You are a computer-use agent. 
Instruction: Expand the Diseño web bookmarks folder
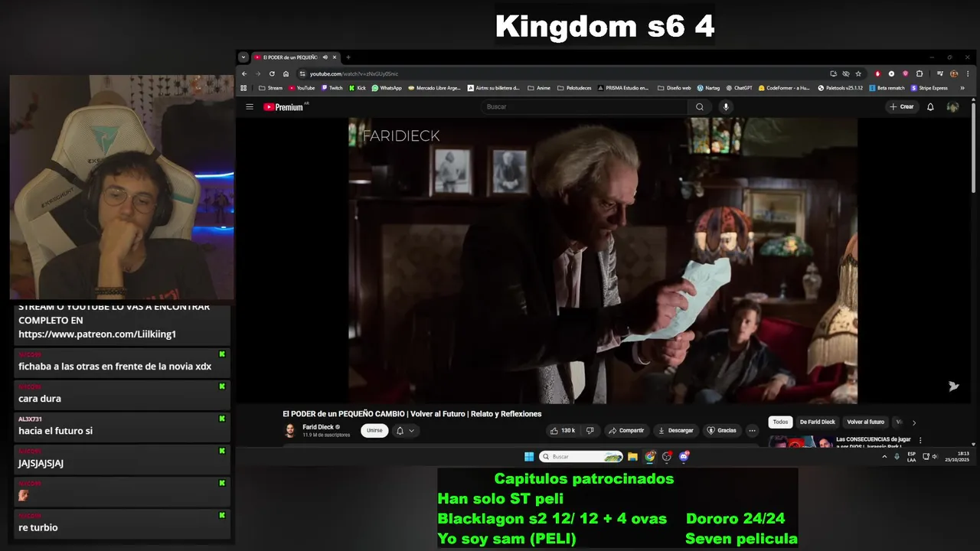point(674,88)
